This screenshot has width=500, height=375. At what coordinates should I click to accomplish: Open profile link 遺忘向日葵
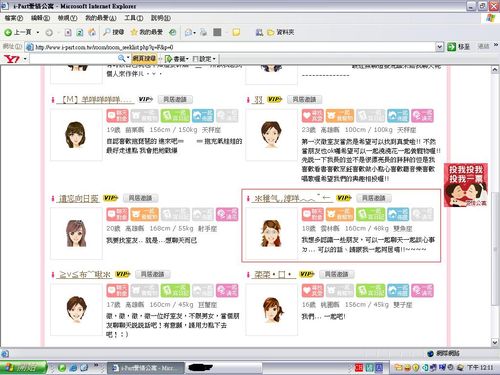(79, 198)
